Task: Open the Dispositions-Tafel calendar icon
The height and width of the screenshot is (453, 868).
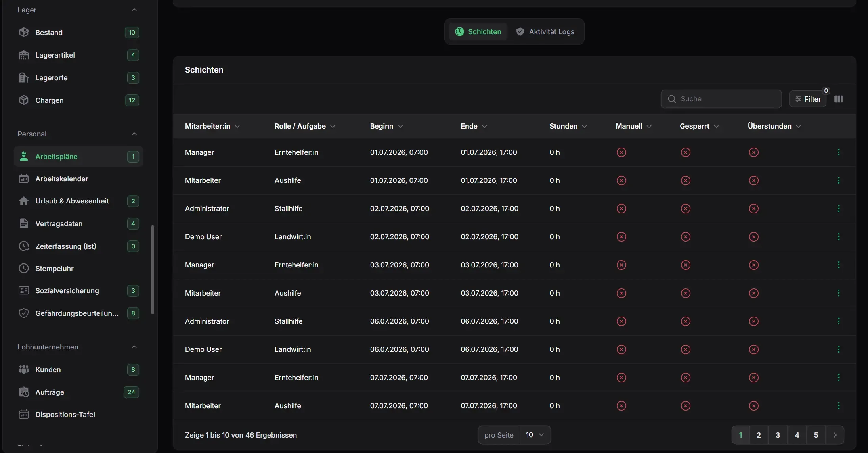Action: pos(24,415)
